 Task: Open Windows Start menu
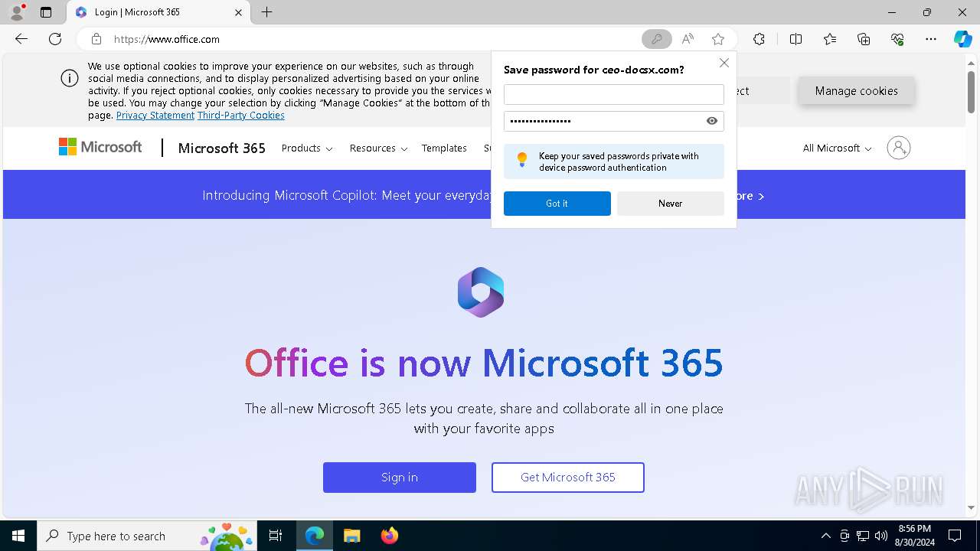coord(18,536)
